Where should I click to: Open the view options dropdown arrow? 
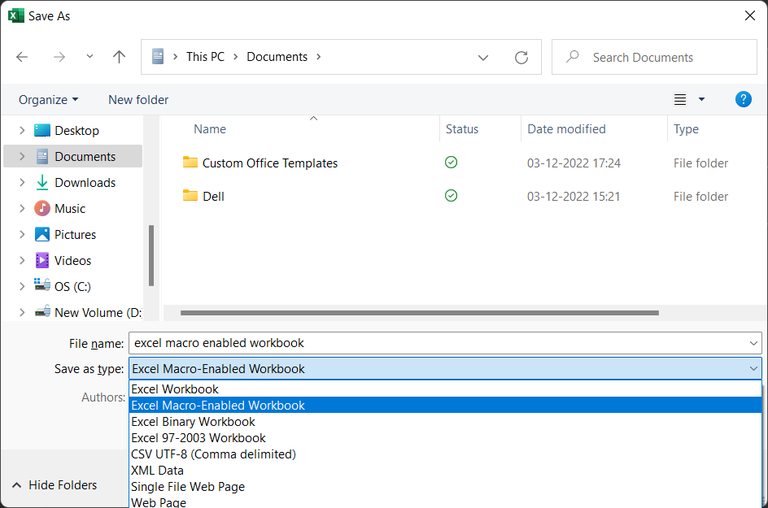(701, 99)
